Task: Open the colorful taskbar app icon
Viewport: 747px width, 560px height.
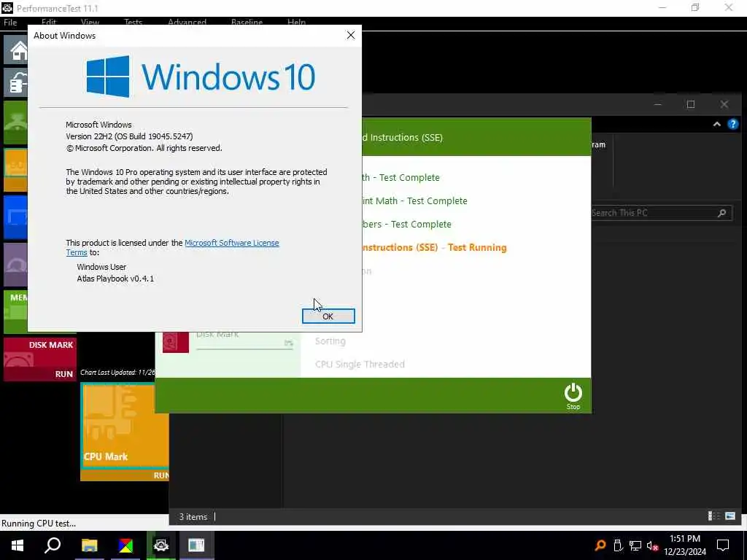Action: pos(125,545)
